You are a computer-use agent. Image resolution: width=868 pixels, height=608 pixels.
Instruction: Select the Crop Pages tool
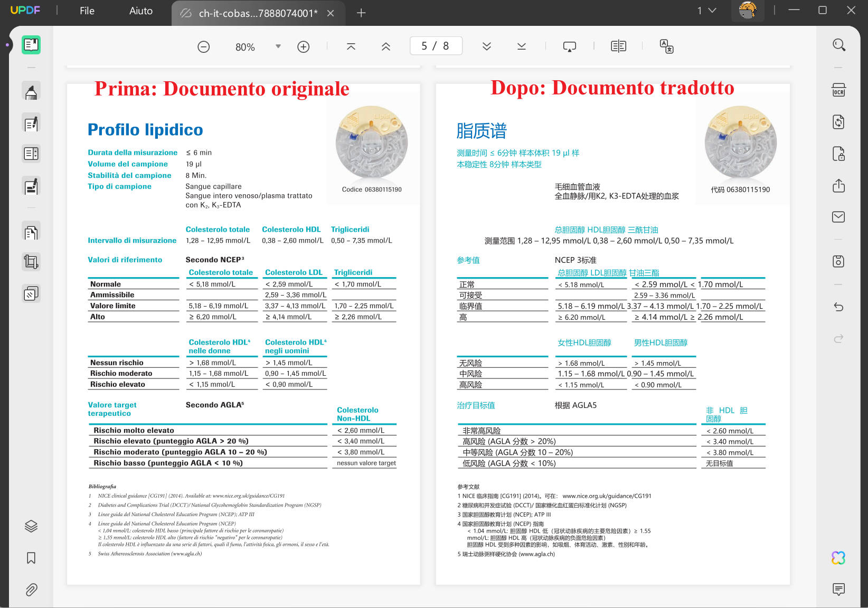[x=31, y=262]
